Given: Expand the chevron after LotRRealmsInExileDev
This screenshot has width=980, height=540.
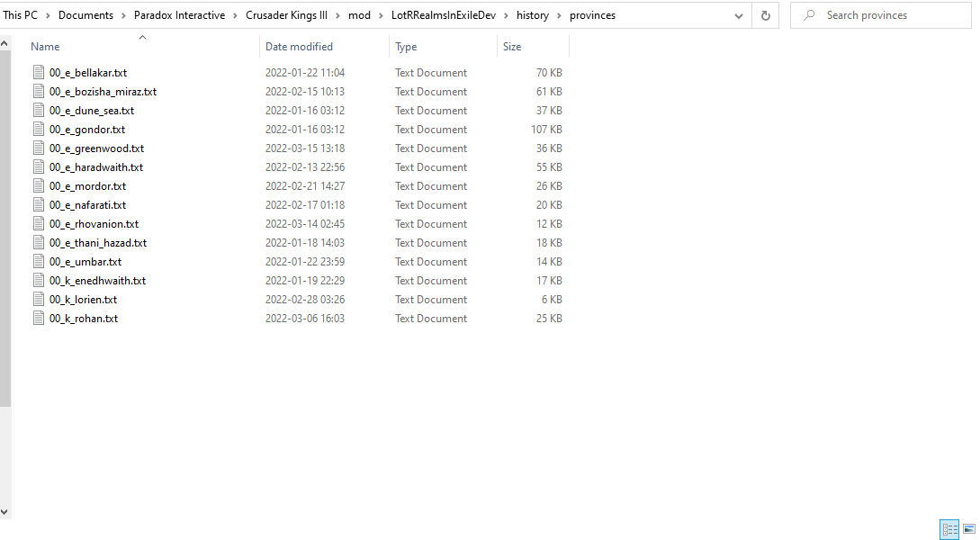Looking at the screenshot, I should pyautogui.click(x=507, y=15).
